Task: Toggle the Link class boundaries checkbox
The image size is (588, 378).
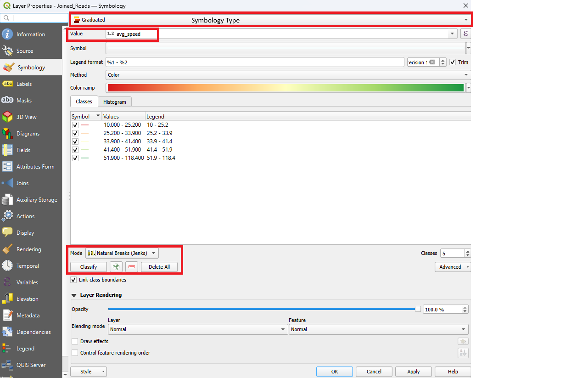Action: click(x=73, y=280)
